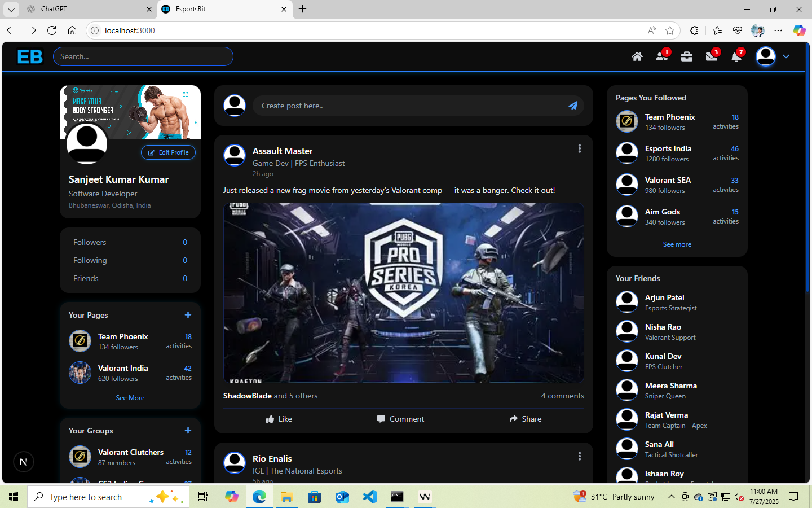Click the Friends count row

[130, 278]
